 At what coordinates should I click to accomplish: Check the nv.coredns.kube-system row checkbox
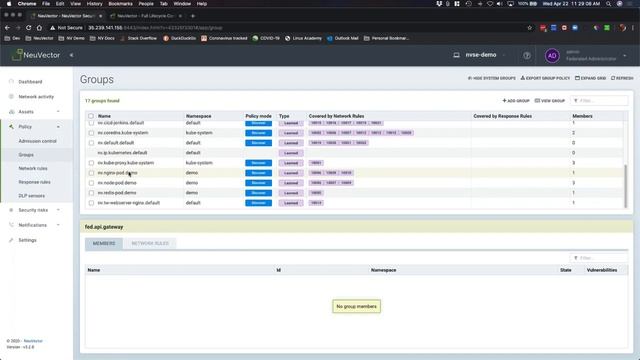coord(91,133)
